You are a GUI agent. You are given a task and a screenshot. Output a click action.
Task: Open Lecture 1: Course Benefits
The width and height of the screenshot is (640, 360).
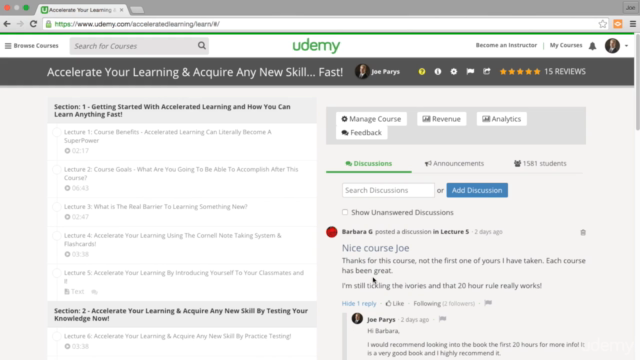click(x=167, y=136)
